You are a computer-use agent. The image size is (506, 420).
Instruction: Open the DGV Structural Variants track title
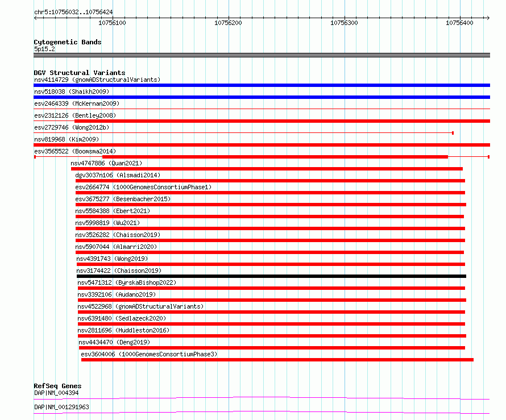tap(80, 73)
